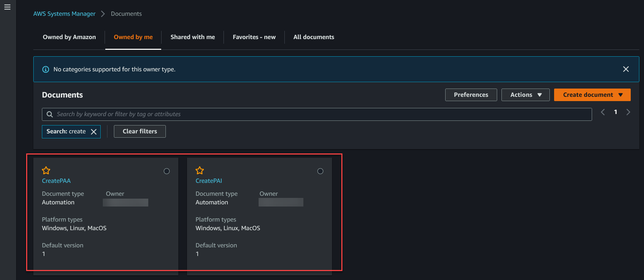This screenshot has height=280, width=644.
Task: Click 'Windows, Linux, MacOS' in CreatePAI card
Action: [x=228, y=228]
